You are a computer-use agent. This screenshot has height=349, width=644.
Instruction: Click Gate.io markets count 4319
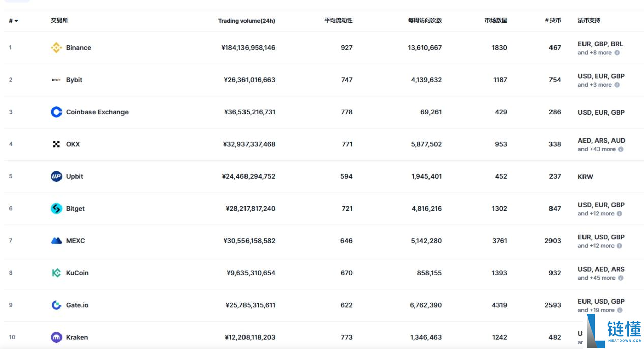pyautogui.click(x=500, y=305)
